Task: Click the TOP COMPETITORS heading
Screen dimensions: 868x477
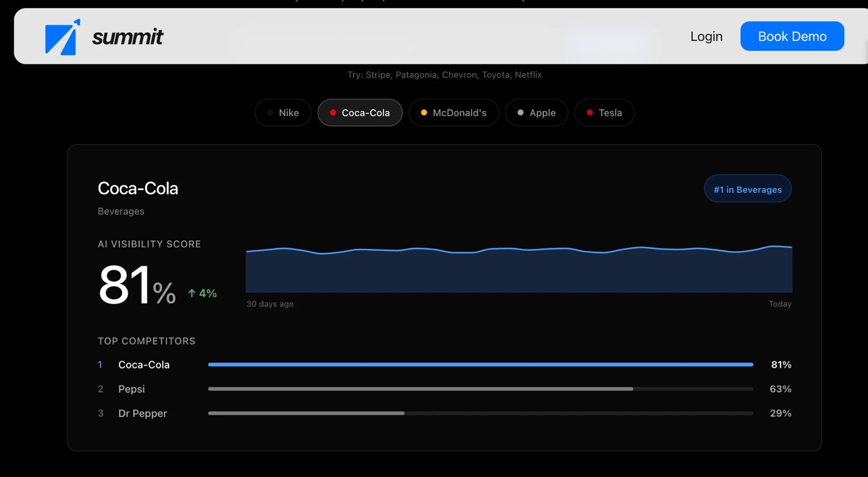Action: point(146,341)
